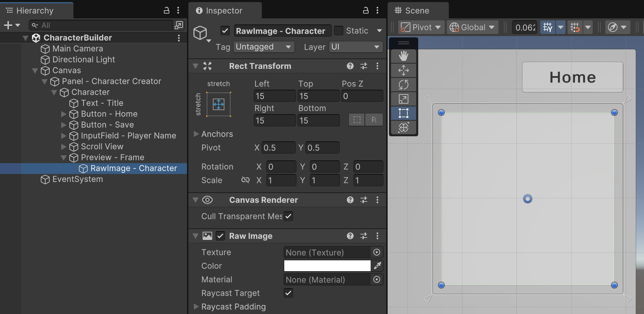Image resolution: width=644 pixels, height=314 pixels.
Task: Open the Layer dropdown
Action: tap(355, 47)
